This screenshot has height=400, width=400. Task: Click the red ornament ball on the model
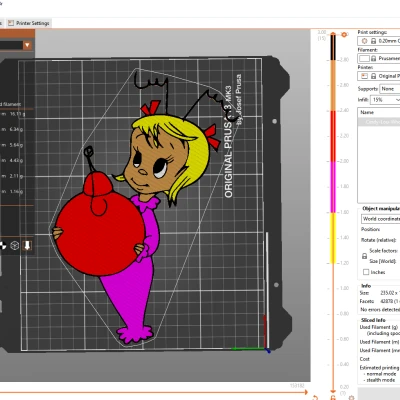pos(99,235)
